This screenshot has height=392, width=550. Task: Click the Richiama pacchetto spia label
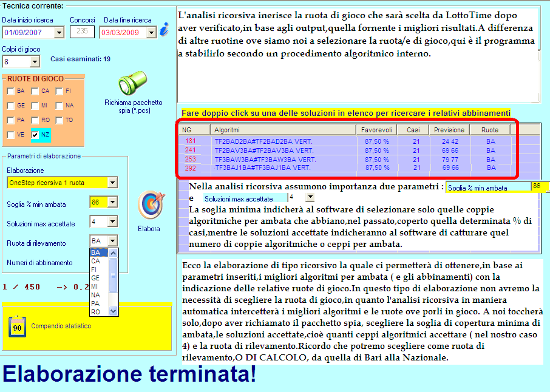click(x=134, y=107)
